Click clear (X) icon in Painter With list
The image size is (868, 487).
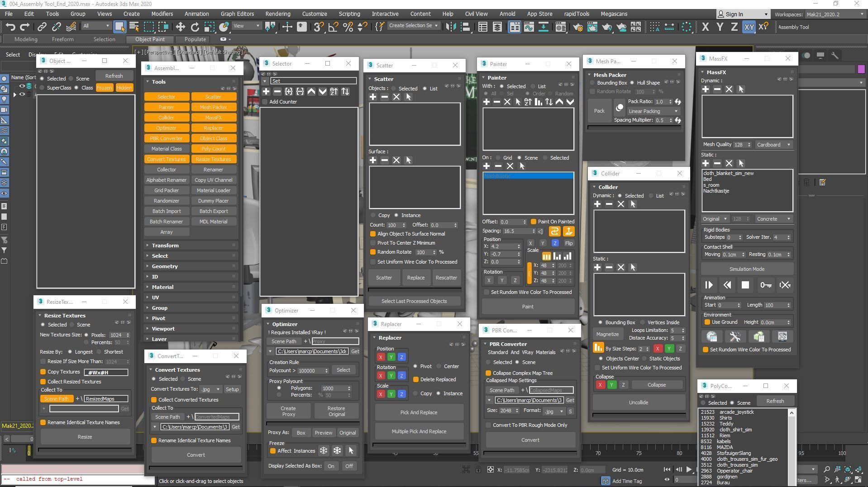pyautogui.click(x=507, y=102)
